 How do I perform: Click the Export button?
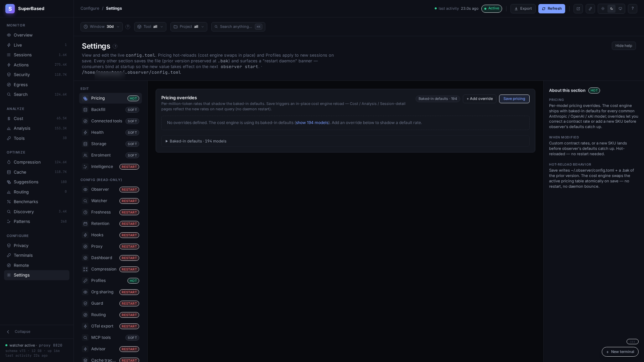pos(523,9)
